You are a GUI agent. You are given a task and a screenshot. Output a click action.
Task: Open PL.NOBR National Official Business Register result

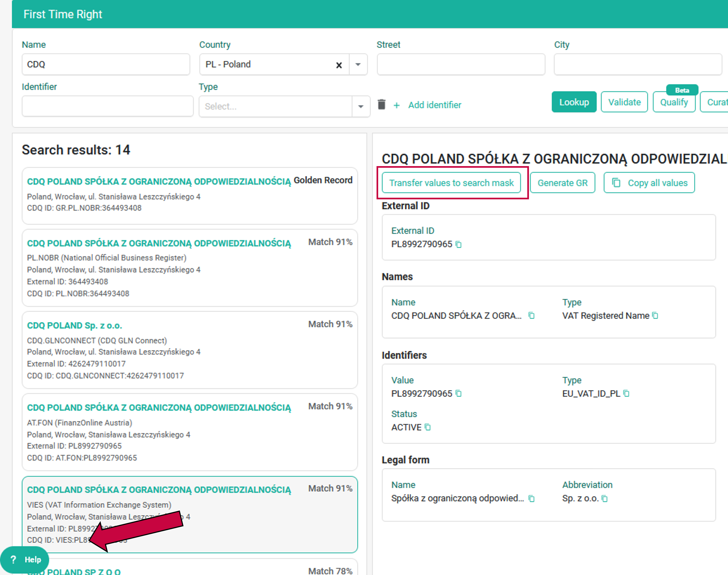(x=190, y=268)
